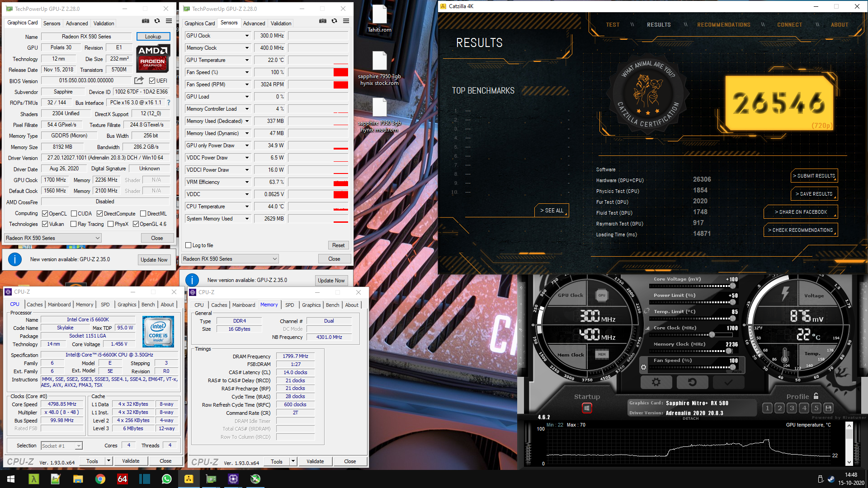This screenshot has height=488, width=868.
Task: Toggle fan speed Auto mode in Afterburner
Action: [x=737, y=371]
